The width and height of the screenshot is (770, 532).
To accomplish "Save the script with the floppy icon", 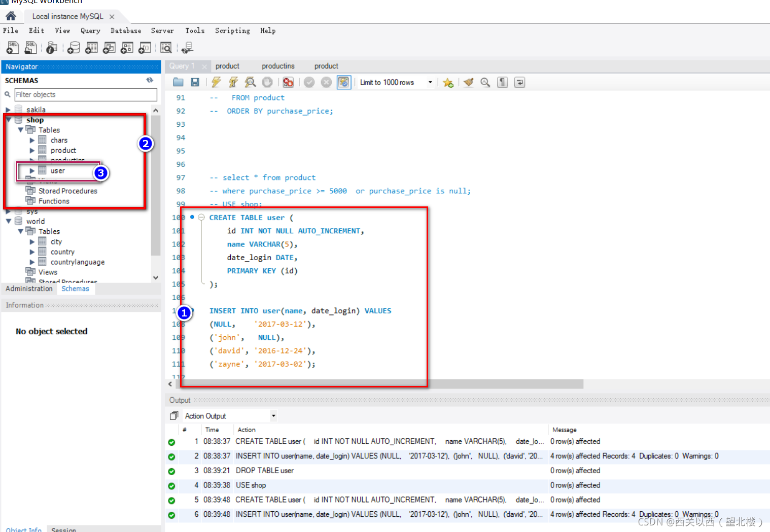I will pos(195,82).
